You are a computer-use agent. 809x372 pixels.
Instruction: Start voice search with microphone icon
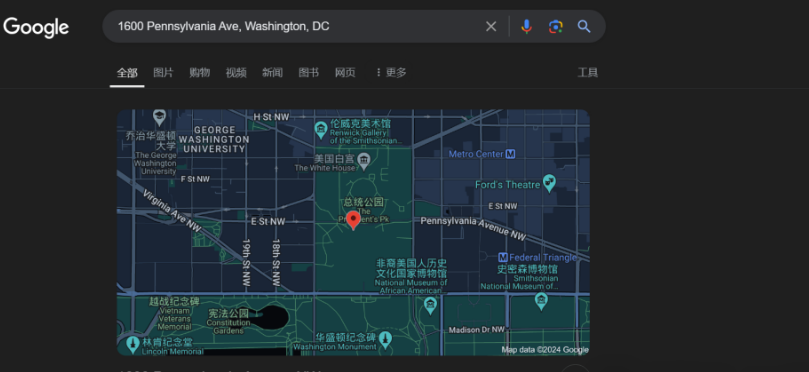click(526, 26)
